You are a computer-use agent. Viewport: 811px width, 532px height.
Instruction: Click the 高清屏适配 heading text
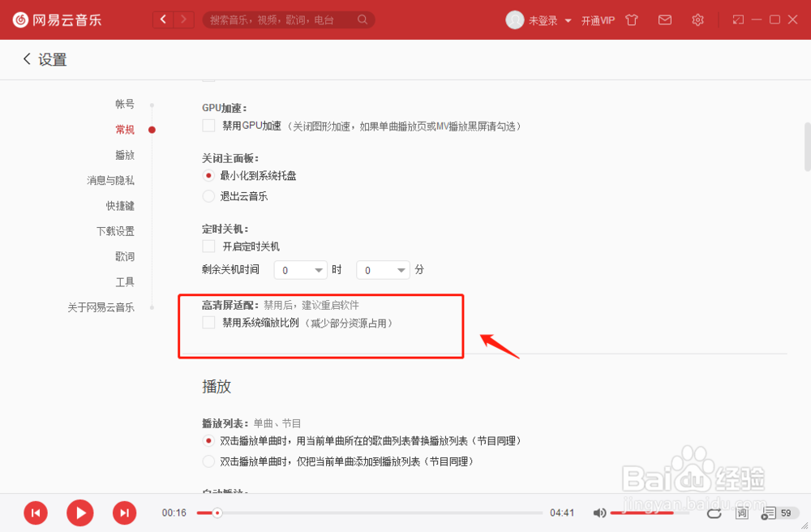(230, 305)
